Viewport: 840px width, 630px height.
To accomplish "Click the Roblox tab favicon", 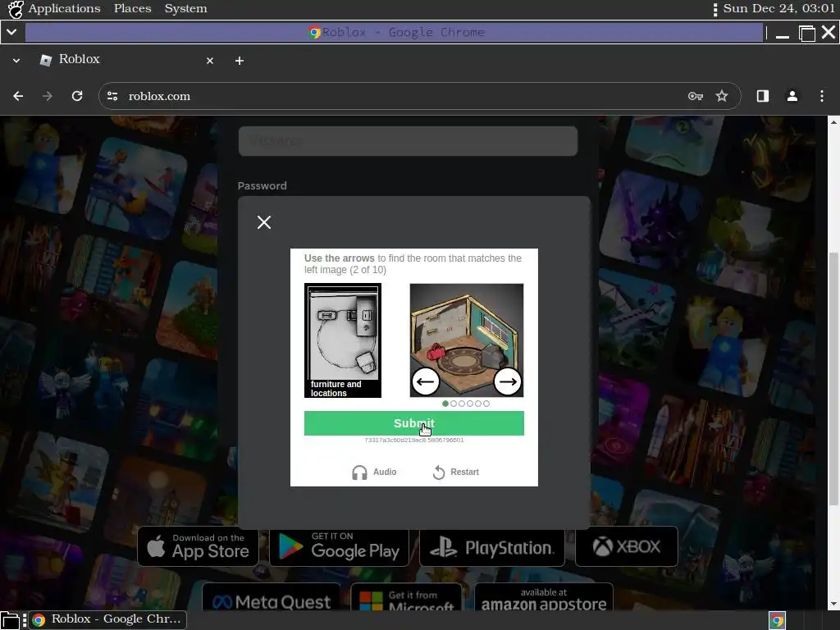I will pos(46,60).
